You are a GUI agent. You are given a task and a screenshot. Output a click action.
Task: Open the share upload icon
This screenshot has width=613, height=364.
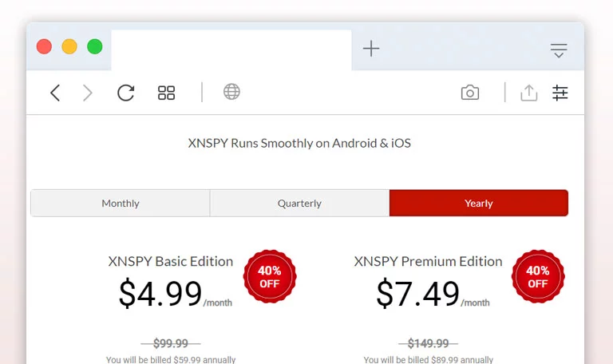(529, 93)
